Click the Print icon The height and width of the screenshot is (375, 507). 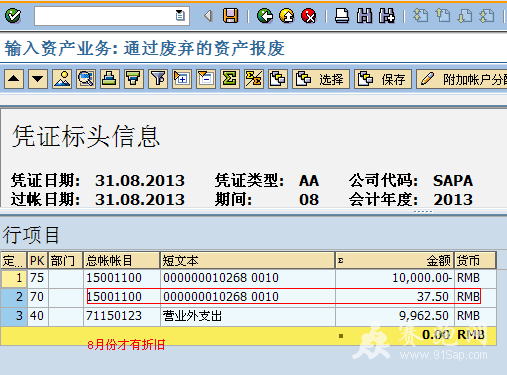click(342, 16)
